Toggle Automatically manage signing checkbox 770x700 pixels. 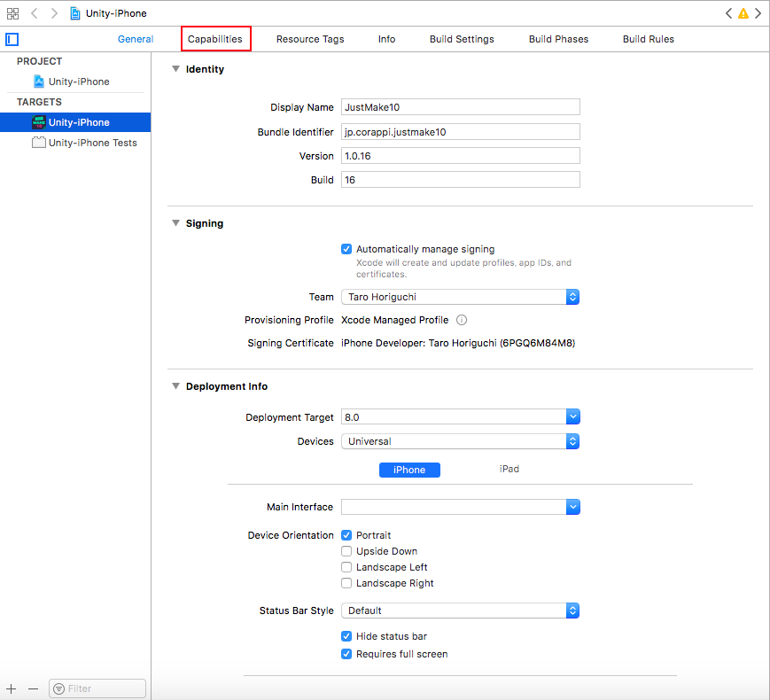(346, 249)
